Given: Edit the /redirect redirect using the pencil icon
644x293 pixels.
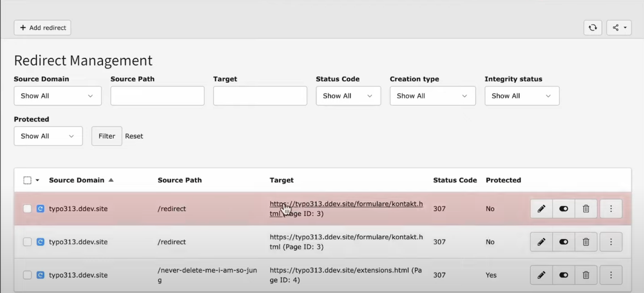Looking at the screenshot, I should (541, 208).
